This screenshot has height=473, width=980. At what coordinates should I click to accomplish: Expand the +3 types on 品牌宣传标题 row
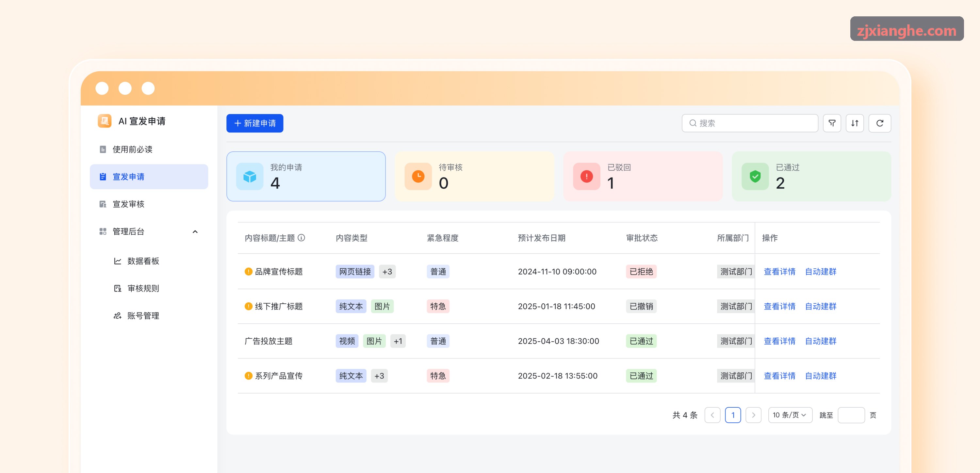click(x=387, y=272)
